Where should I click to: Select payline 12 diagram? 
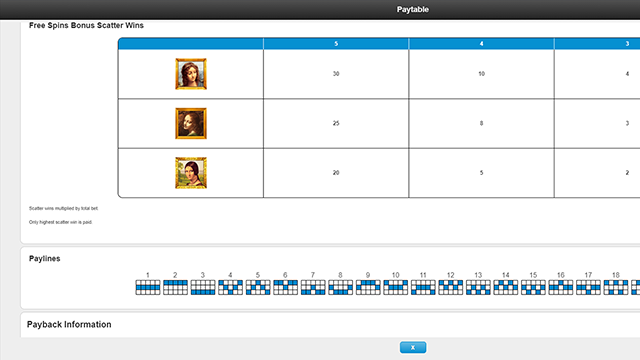[x=451, y=287]
